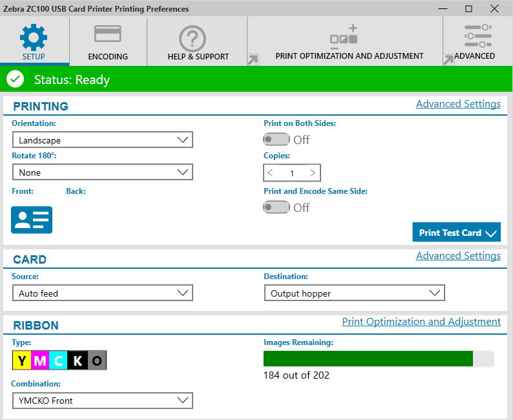
Task: Click the green Status Ready checkmark icon
Action: point(15,79)
